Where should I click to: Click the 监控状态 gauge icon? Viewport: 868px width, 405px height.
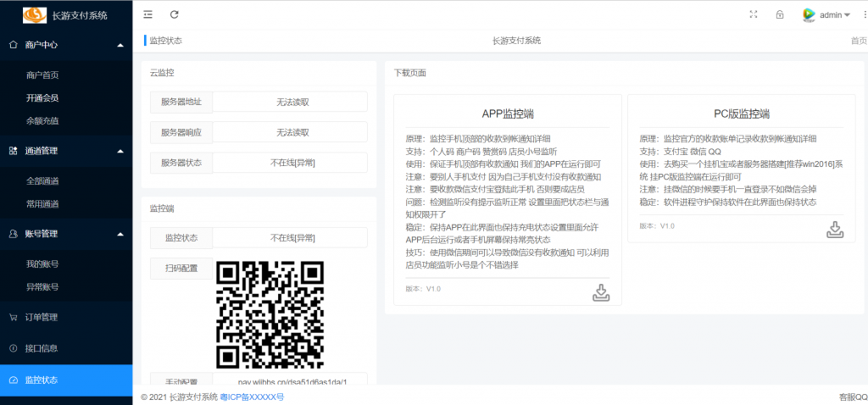pyautogui.click(x=14, y=380)
